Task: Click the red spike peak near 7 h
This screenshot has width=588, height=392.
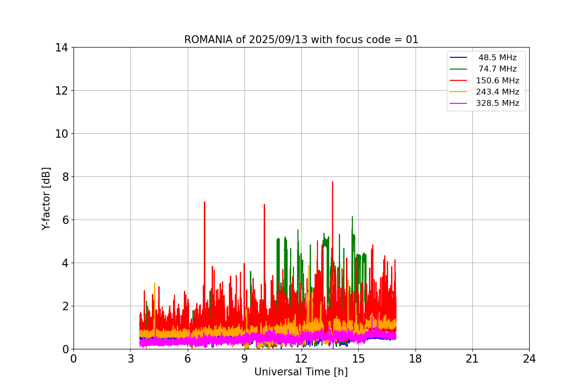Action: coord(204,202)
